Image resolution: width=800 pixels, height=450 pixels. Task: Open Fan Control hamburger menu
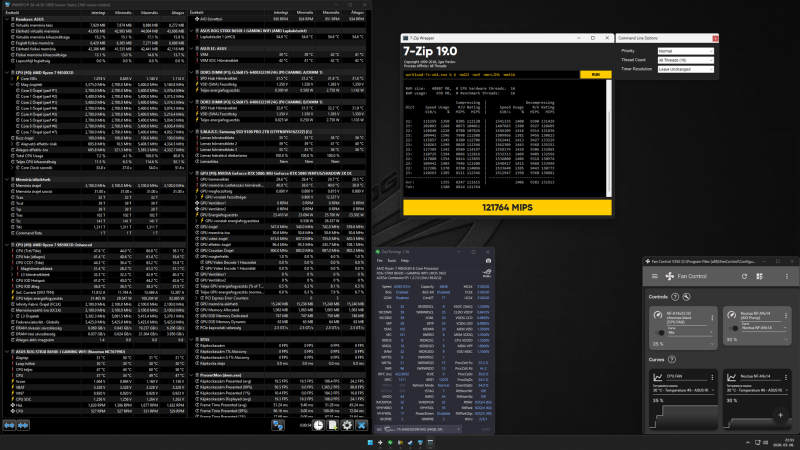pyautogui.click(x=655, y=276)
